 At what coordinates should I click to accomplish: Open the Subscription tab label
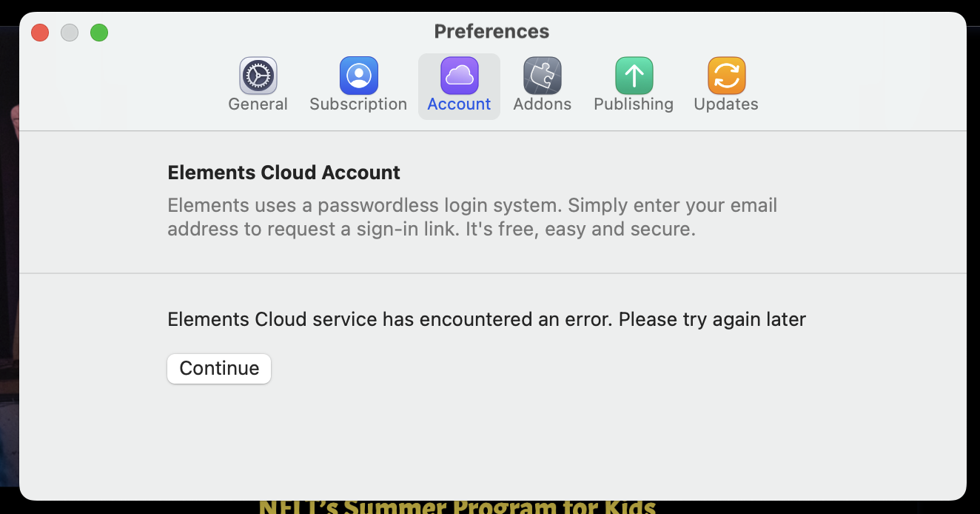(358, 104)
